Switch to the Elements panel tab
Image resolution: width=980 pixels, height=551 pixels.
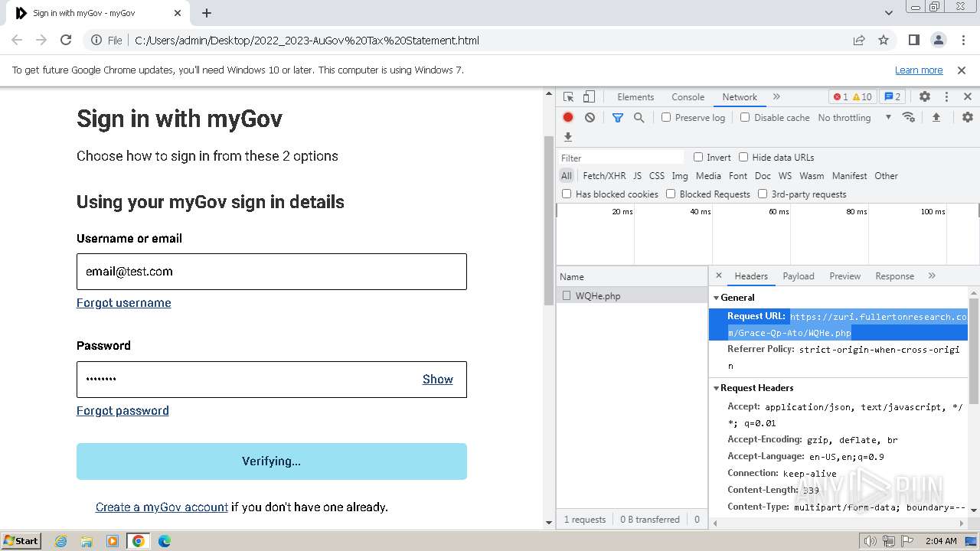[x=635, y=97]
